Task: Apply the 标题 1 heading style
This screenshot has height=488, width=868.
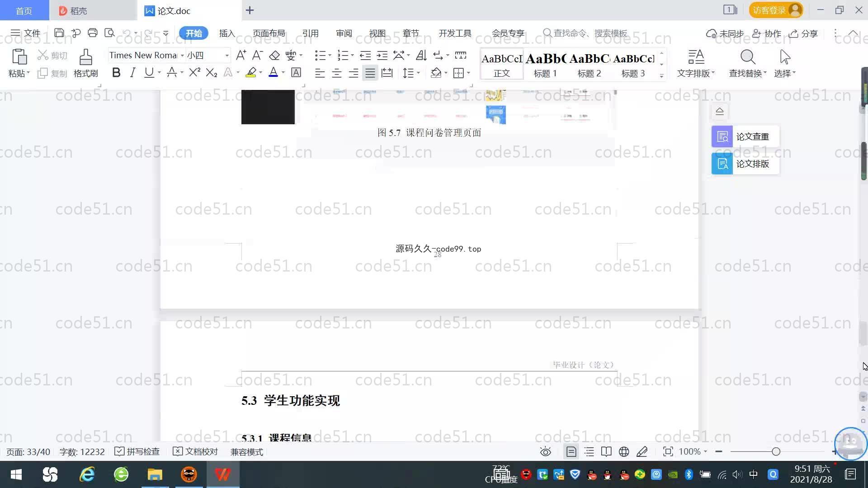Action: [x=545, y=65]
